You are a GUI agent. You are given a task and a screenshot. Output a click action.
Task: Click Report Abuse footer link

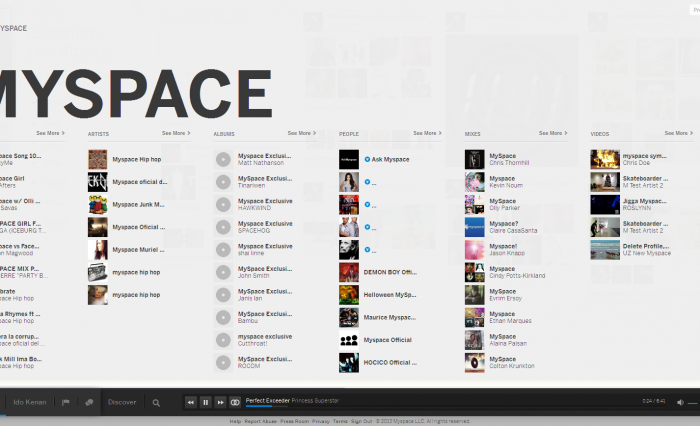[x=261, y=421]
